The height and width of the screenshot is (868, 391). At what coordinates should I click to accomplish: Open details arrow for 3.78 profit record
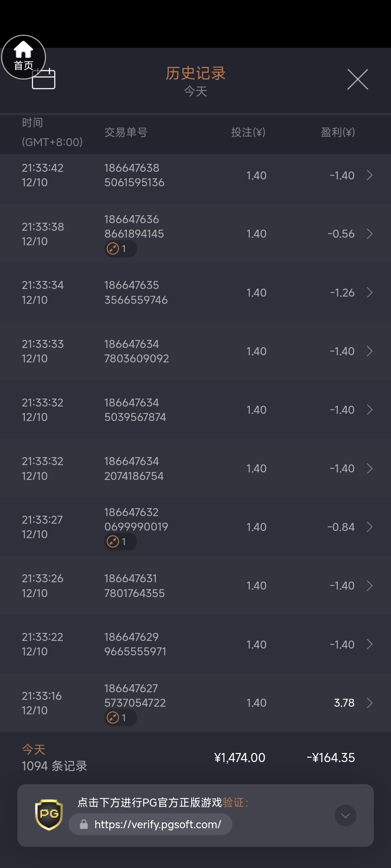[x=370, y=703]
